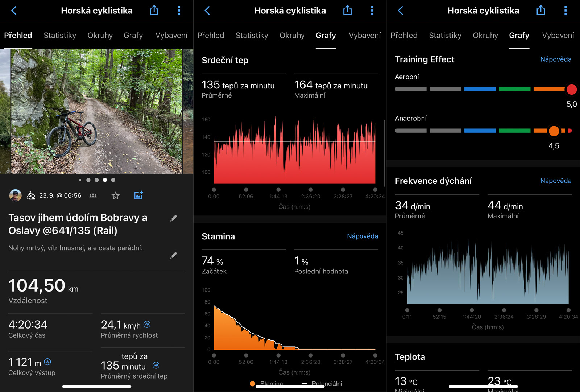Tap the add photo icon
This screenshot has height=392, width=580.
tap(138, 195)
